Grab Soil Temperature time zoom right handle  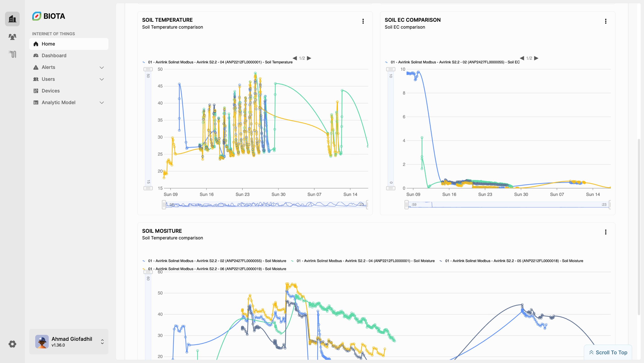[367, 205]
